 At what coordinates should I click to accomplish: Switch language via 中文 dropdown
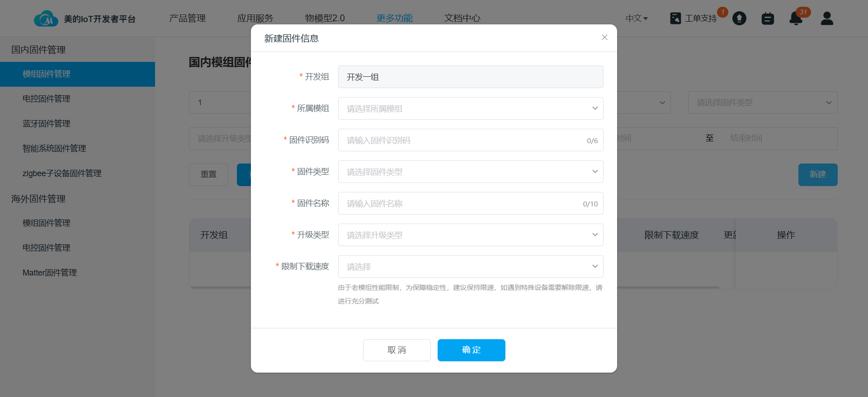637,19
